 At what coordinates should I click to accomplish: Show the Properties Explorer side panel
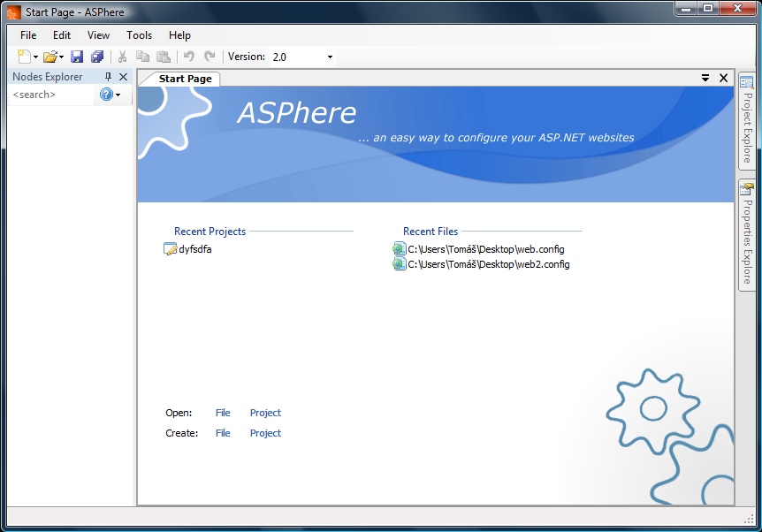[x=747, y=235]
